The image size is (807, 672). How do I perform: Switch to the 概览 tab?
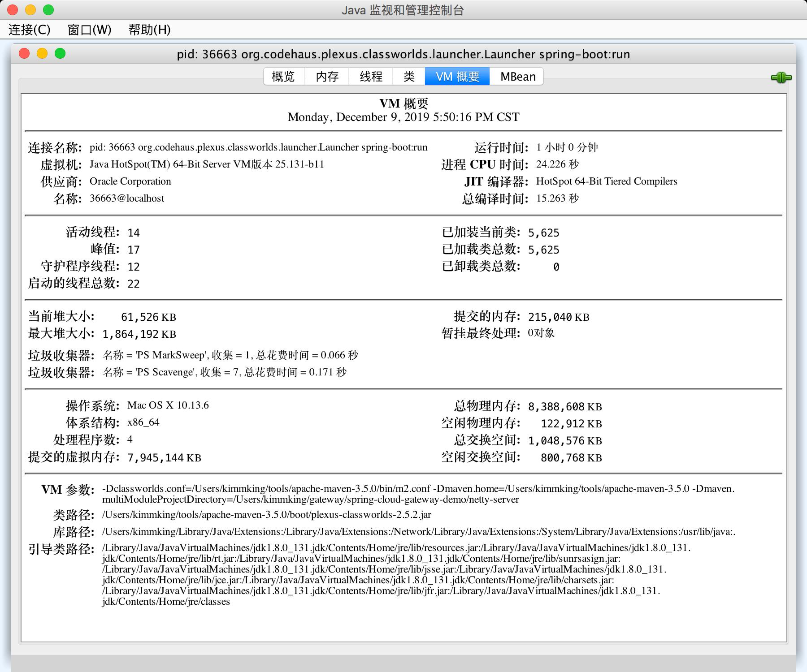283,76
